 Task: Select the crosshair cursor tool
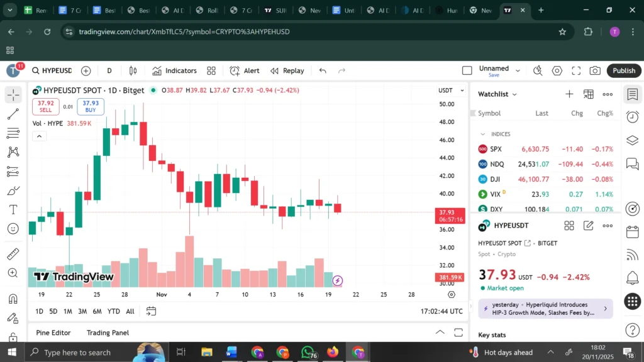coord(13,95)
